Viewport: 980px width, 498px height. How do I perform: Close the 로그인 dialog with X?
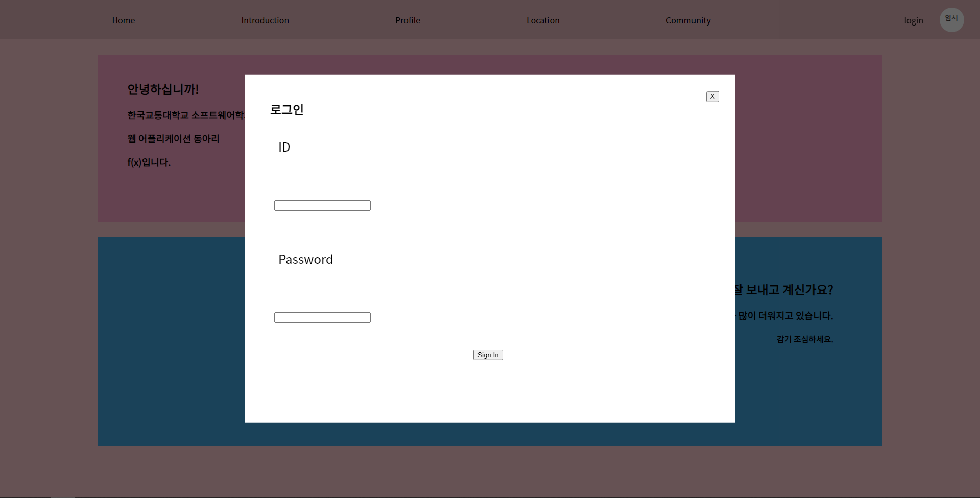712,96
